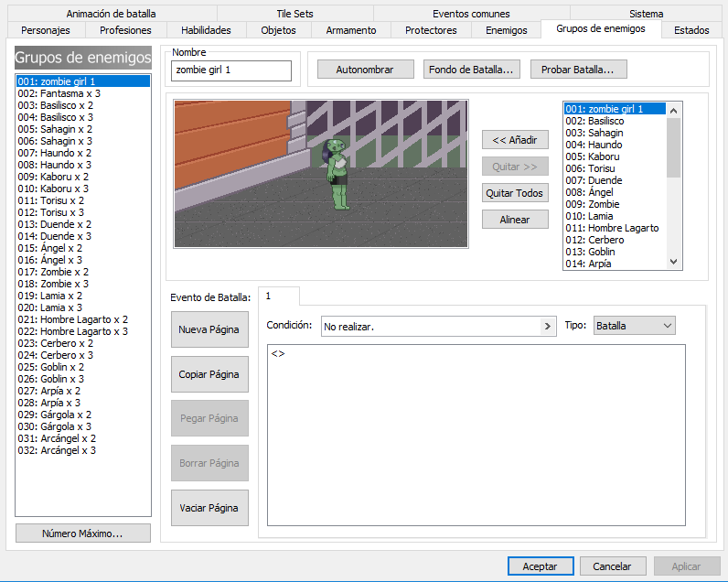Open Fondo de Batalla settings
This screenshot has height=582, width=728.
(470, 70)
